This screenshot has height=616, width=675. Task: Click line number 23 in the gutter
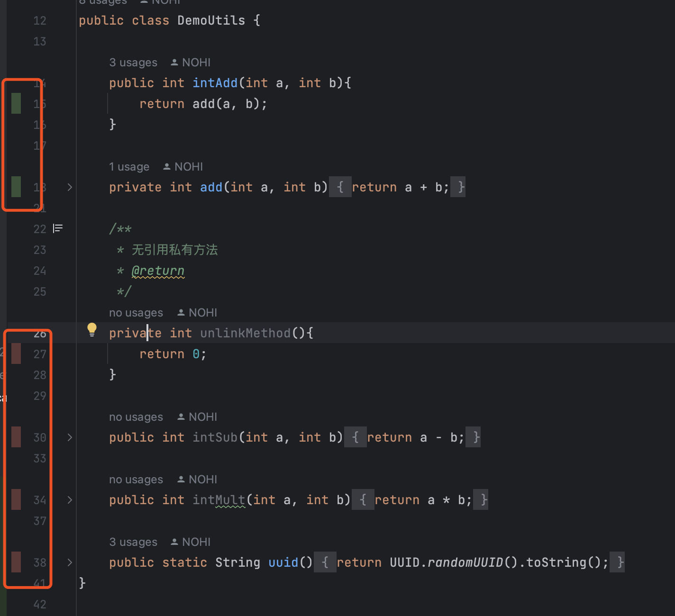click(40, 250)
